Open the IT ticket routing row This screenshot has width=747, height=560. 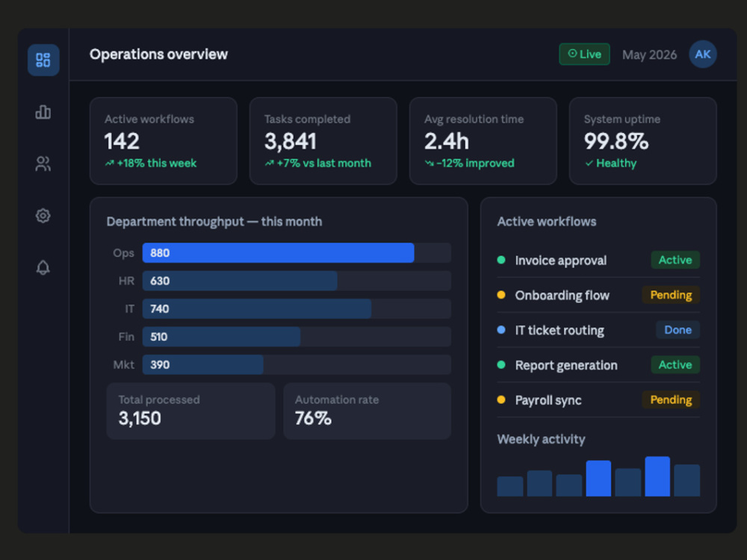coord(598,330)
